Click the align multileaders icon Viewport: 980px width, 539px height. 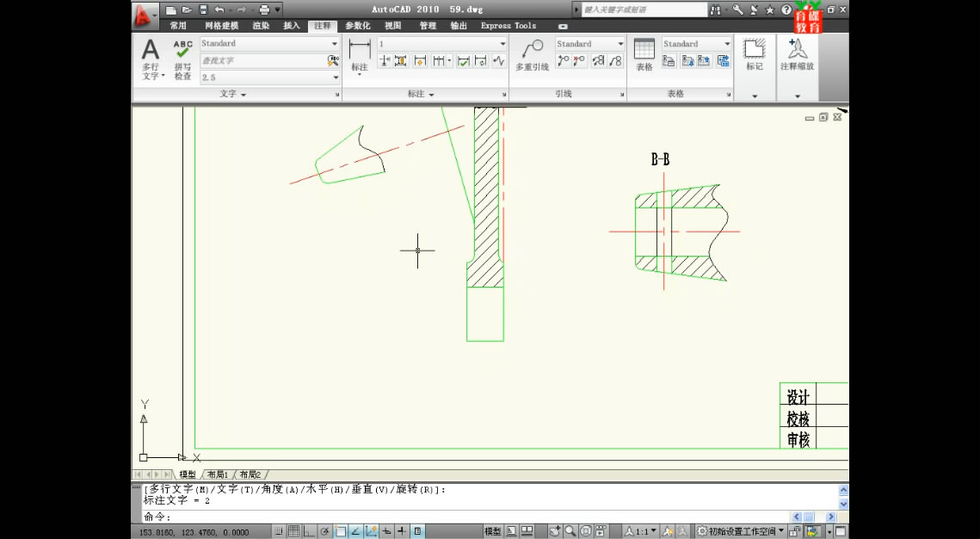coord(599,60)
